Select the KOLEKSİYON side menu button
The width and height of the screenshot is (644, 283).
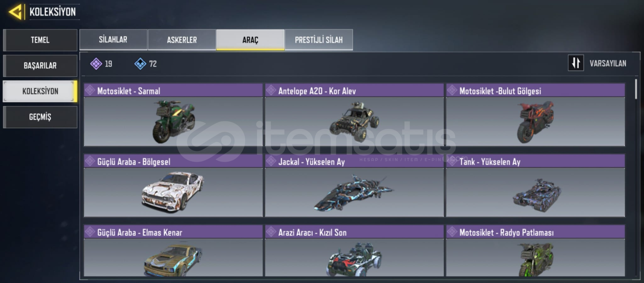pyautogui.click(x=40, y=91)
